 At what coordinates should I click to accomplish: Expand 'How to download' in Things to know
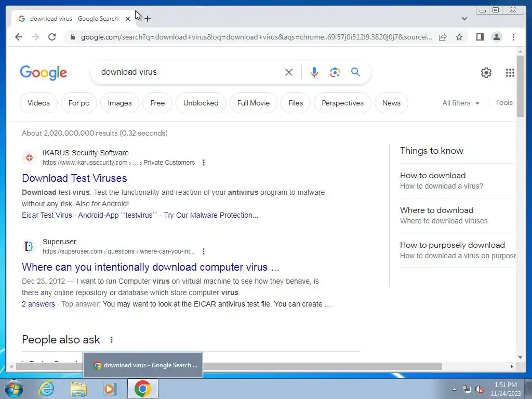pyautogui.click(x=458, y=180)
